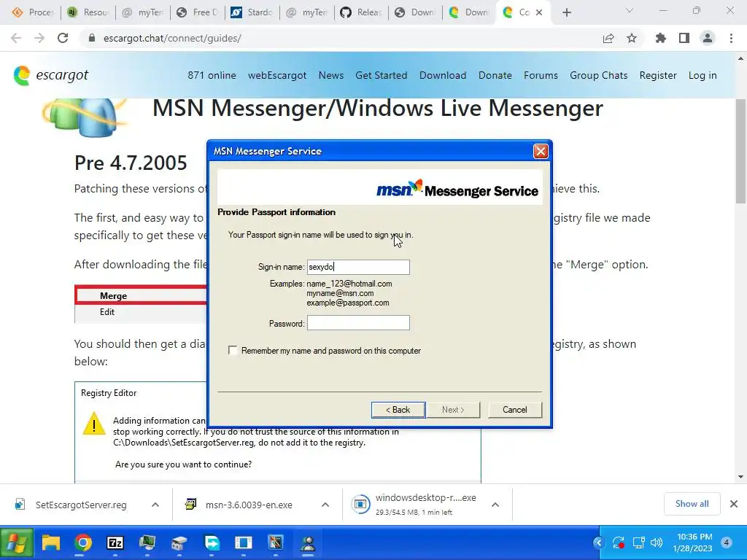Click Show all downloads

[x=692, y=504]
